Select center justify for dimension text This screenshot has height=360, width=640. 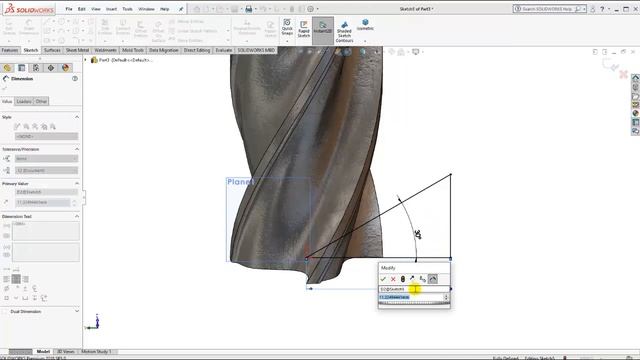(x=16, y=279)
